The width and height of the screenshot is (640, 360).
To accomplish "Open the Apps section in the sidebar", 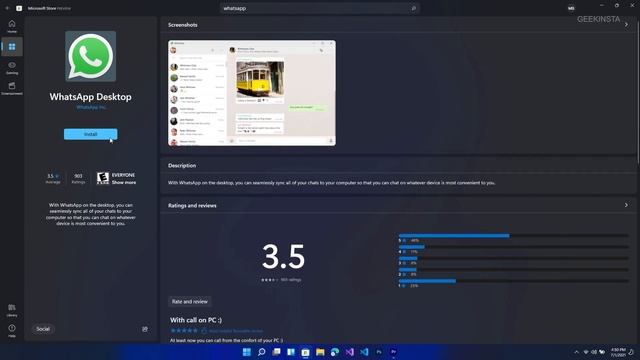I will [12, 47].
